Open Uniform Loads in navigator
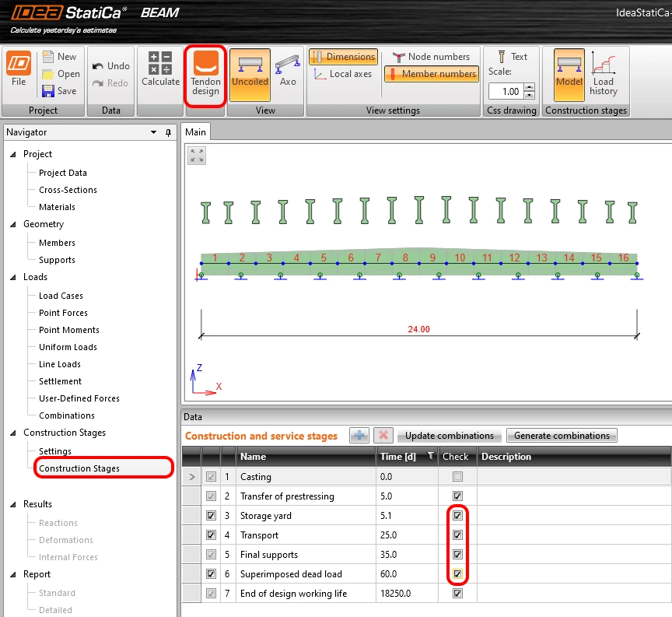672x617 pixels. [68, 347]
